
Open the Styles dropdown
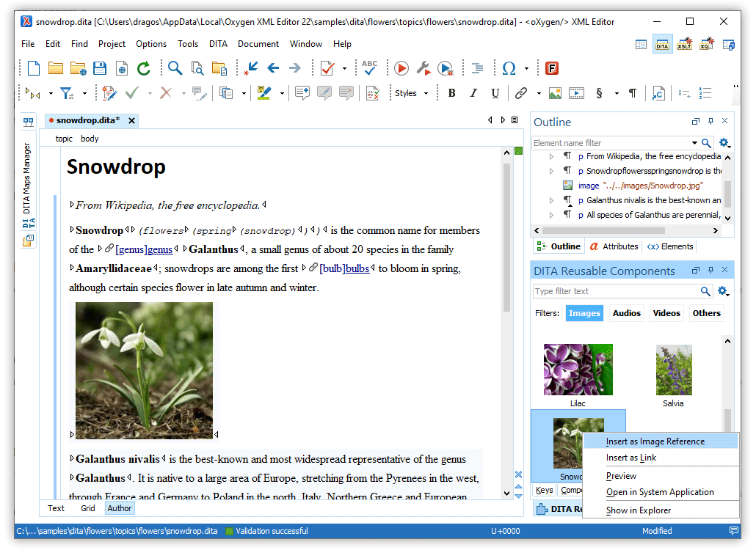411,93
